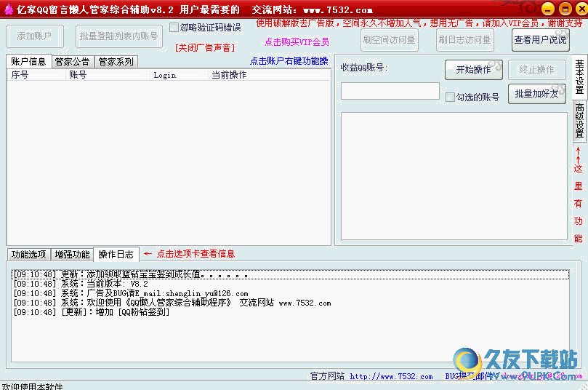Click 序号 column header
This screenshot has height=390, width=588.
tap(36, 75)
